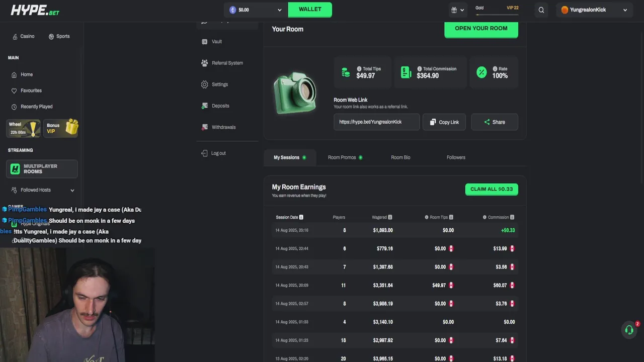
Task: Click red icon beside $13.99 commission
Action: pos(512,248)
